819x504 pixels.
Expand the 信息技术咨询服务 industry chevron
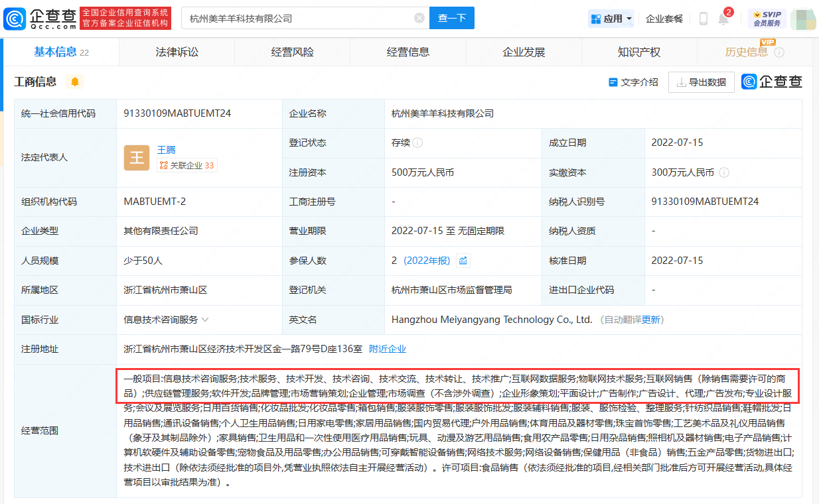click(205, 320)
